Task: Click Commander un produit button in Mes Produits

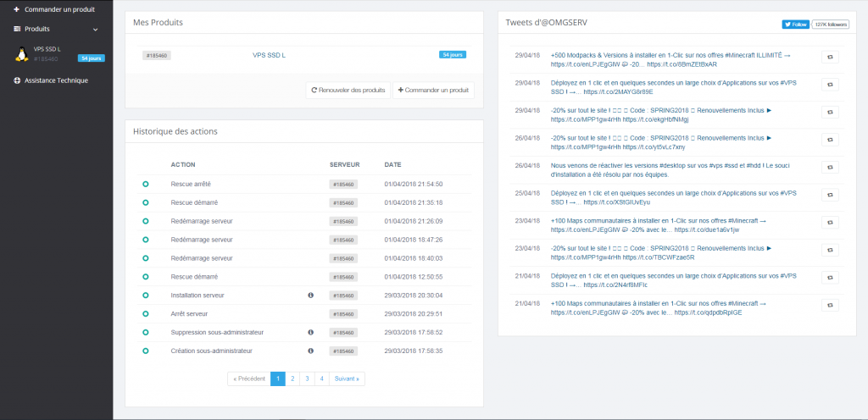Action: pos(433,90)
